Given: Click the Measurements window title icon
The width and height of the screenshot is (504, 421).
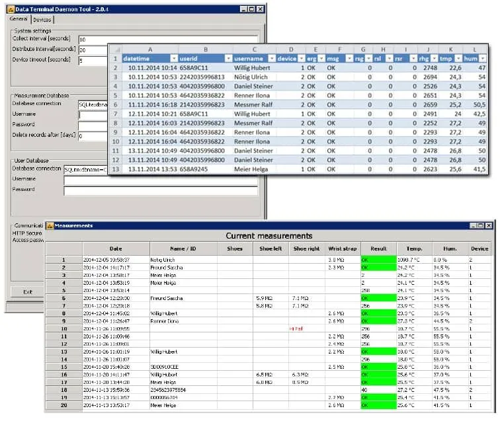Looking at the screenshot, I should pyautogui.click(x=50, y=226).
